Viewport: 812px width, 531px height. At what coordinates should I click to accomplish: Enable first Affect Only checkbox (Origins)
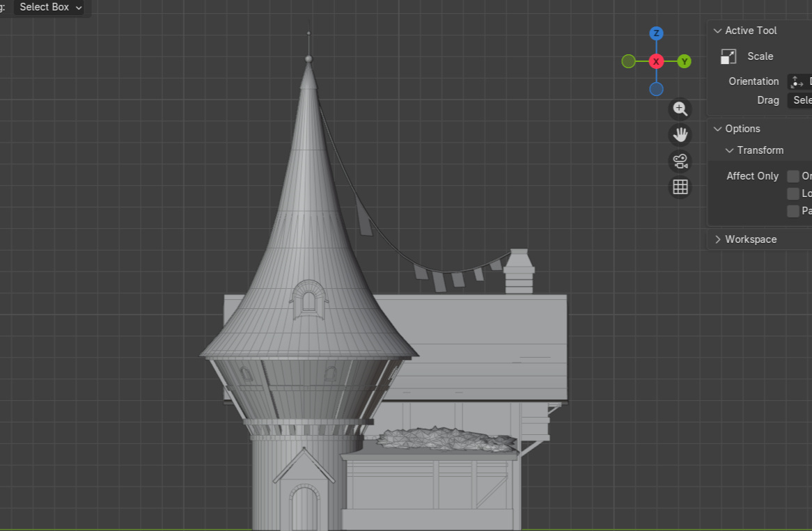793,176
